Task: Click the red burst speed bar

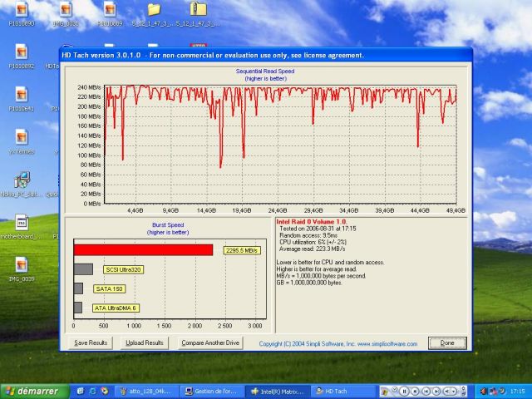Action: click(143, 250)
